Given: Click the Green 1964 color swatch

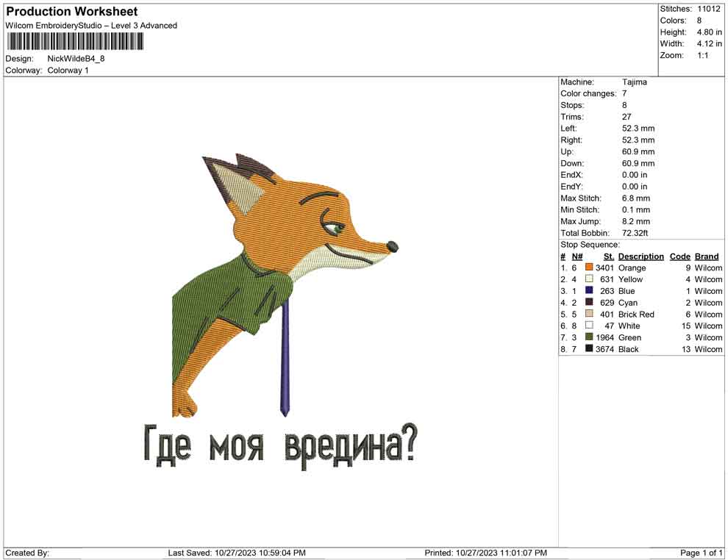Looking at the screenshot, I should click(x=589, y=337).
